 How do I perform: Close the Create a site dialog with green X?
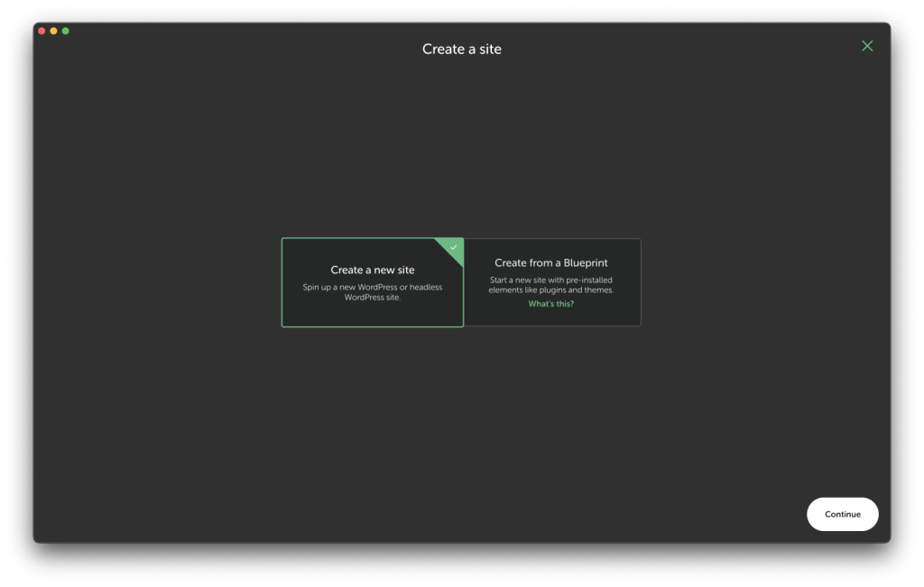click(867, 46)
